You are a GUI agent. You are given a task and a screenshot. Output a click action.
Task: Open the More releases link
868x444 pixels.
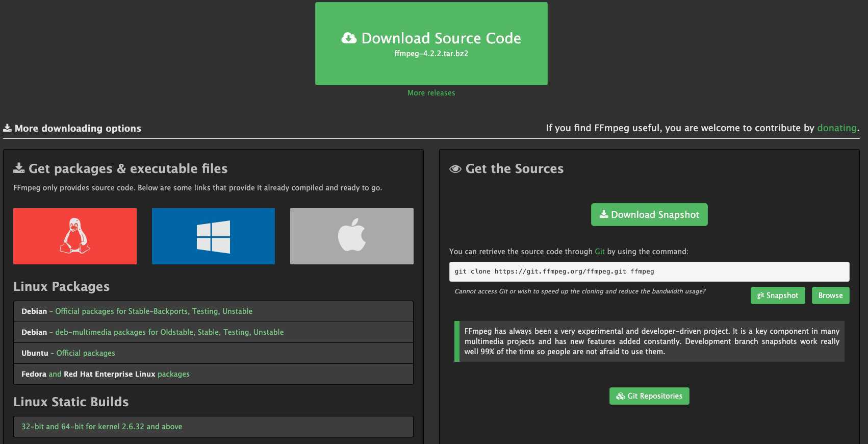(431, 93)
